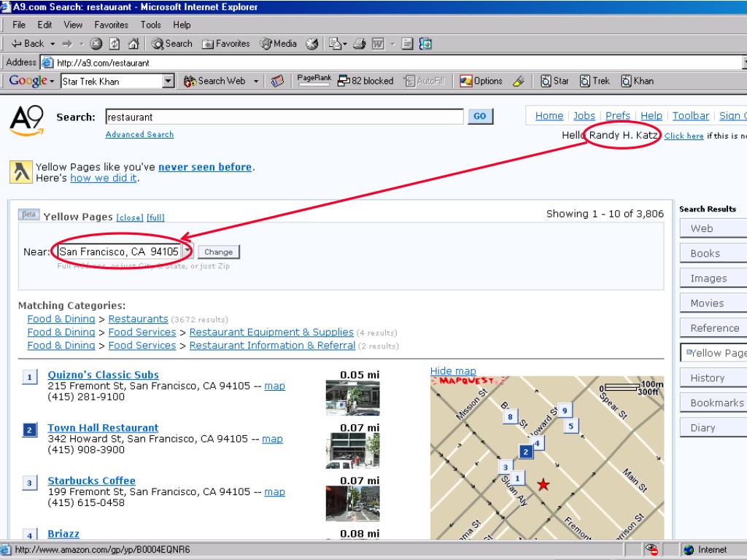
Task: Open browsing History via the clock icon
Action: click(312, 44)
